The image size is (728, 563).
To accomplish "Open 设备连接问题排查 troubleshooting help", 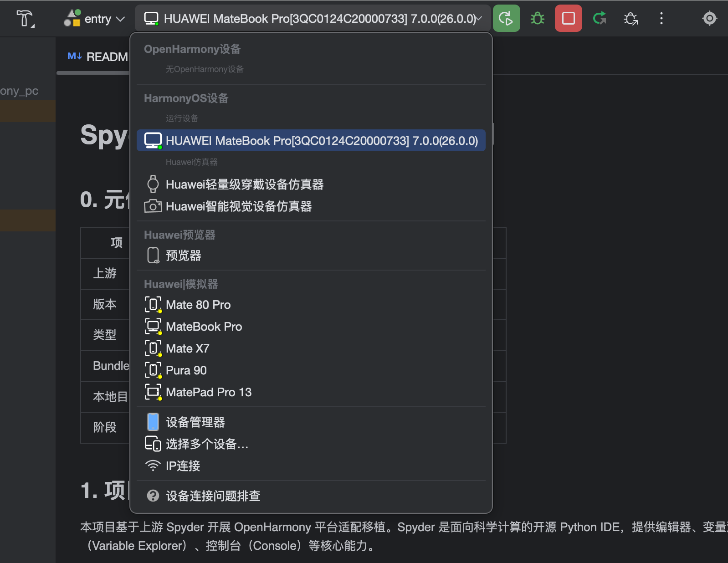I will coord(311,496).
